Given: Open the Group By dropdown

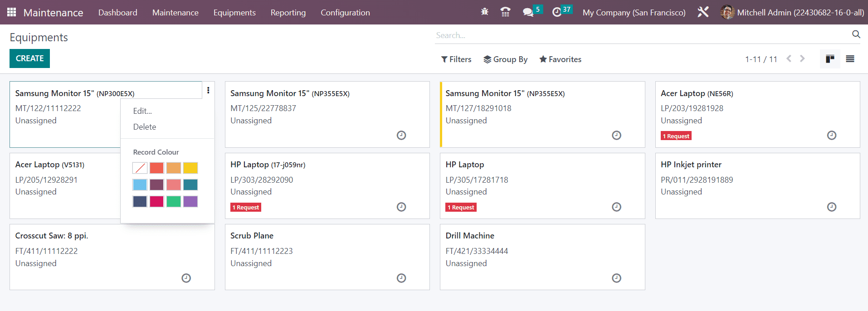Looking at the screenshot, I should [x=506, y=59].
